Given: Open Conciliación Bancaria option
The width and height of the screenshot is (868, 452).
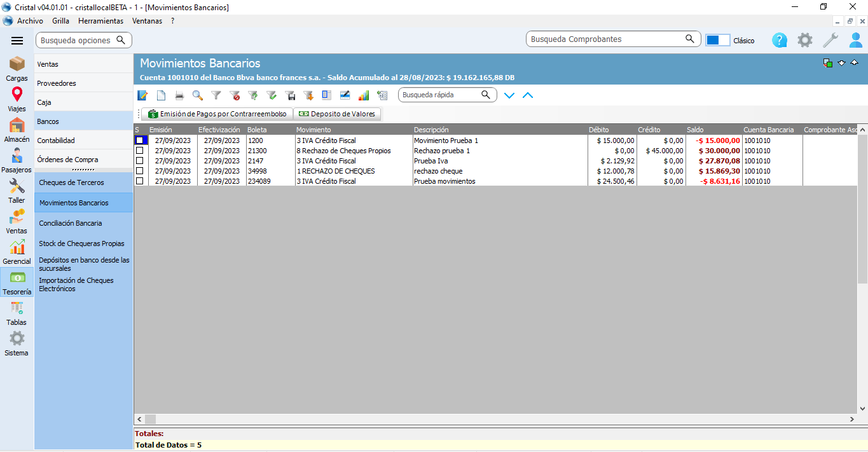Looking at the screenshot, I should [x=71, y=223].
